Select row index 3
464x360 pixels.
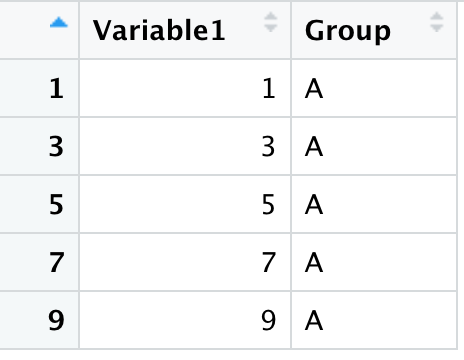pyautogui.click(x=39, y=146)
